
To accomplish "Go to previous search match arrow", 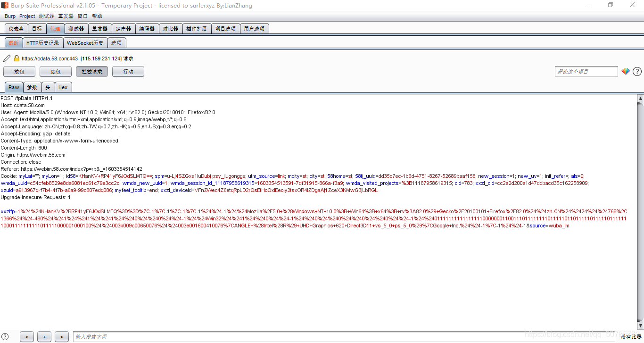I will [x=27, y=336].
